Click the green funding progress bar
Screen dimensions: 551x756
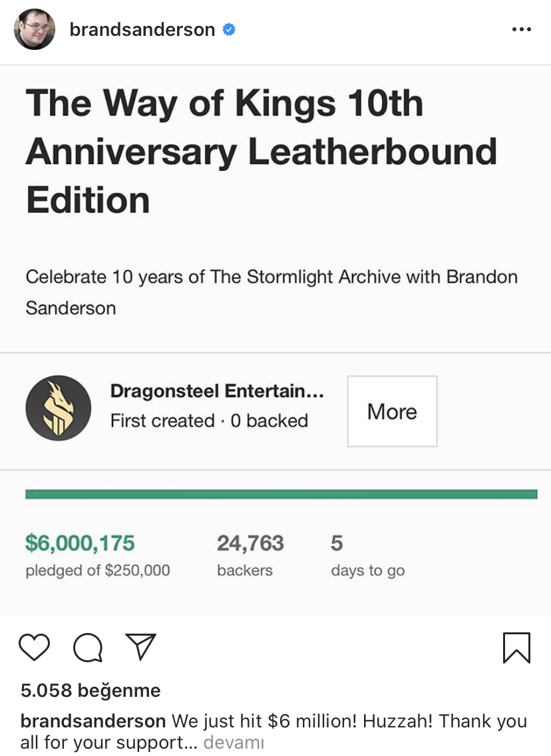tap(281, 494)
